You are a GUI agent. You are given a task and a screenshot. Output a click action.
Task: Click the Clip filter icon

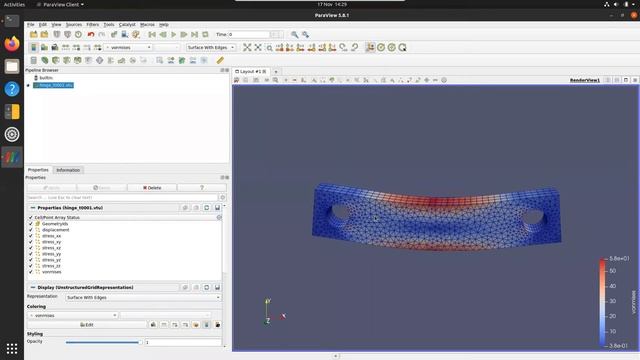point(56,60)
